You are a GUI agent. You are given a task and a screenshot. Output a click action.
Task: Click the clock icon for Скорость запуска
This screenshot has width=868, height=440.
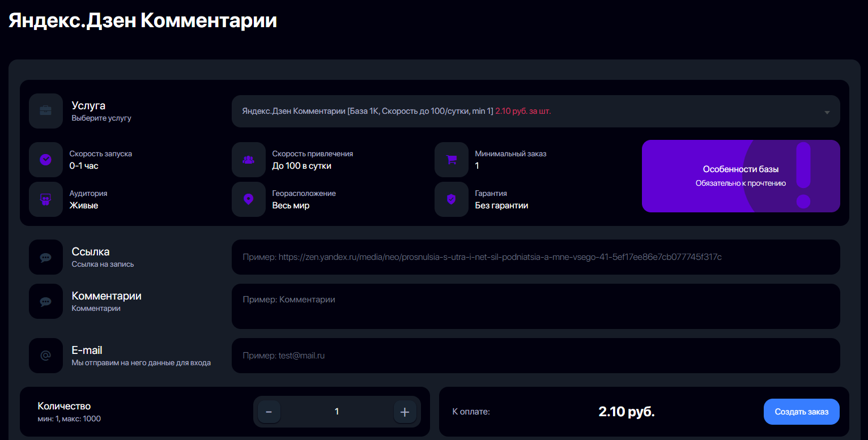tap(46, 160)
